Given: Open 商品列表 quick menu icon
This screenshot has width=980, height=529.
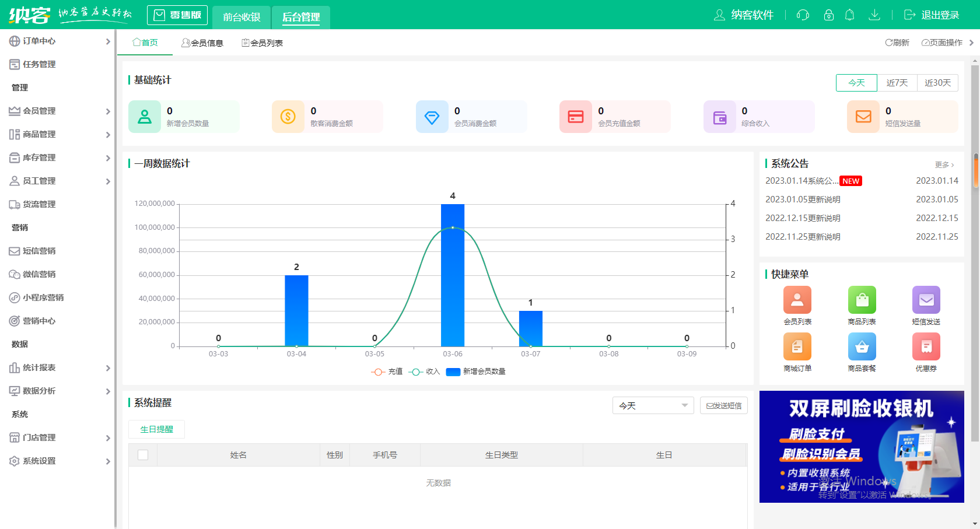Looking at the screenshot, I should [x=862, y=300].
